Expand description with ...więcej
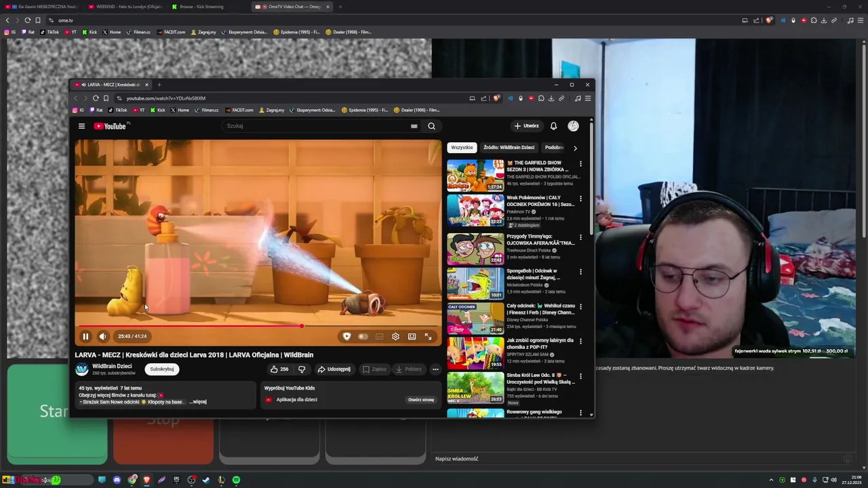Screen dimensions: 868x488 click(x=198, y=402)
